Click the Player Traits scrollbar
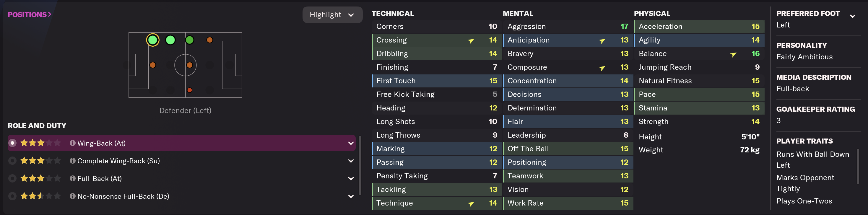 pyautogui.click(x=858, y=166)
